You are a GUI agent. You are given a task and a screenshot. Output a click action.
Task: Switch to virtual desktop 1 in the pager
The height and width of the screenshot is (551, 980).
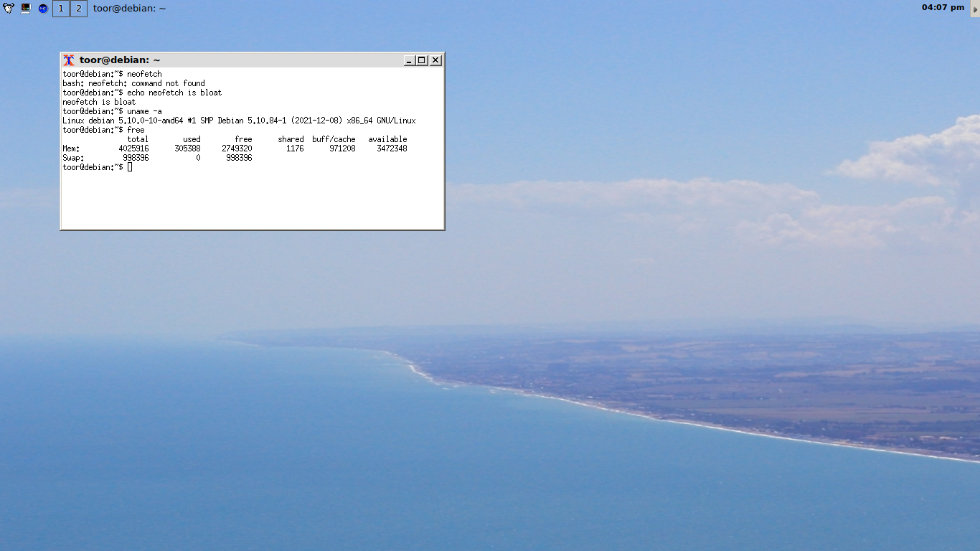(61, 9)
